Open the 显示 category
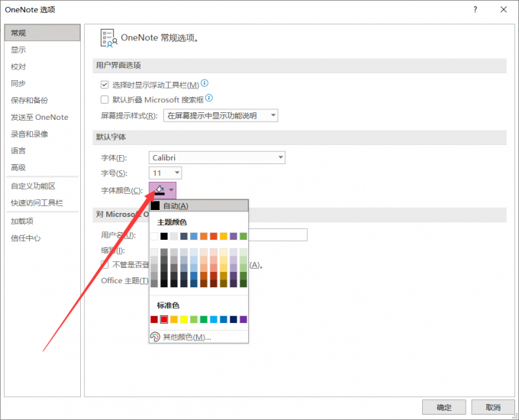Screen dimensions: 519x420 pyautogui.click(x=43, y=50)
